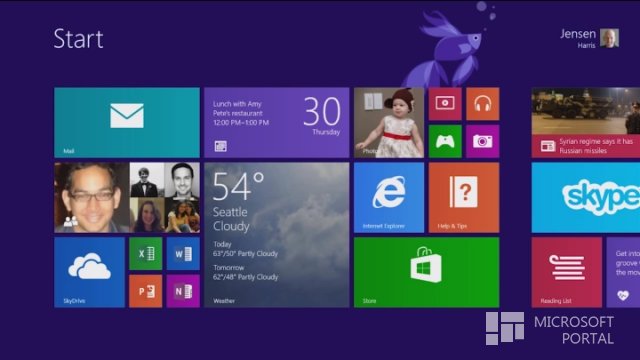Screen dimensions: 640x360
Task: Launch PowerPoint from the small tile
Action: pyautogui.click(x=146, y=291)
